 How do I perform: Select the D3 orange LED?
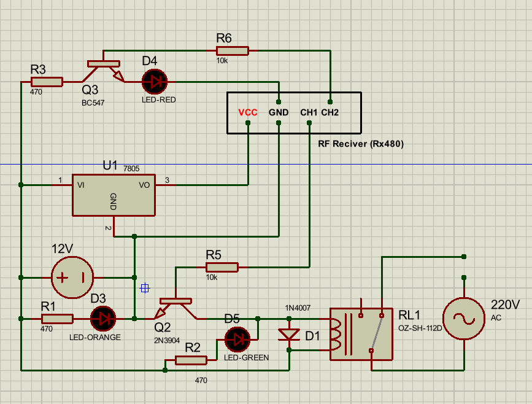103,319
